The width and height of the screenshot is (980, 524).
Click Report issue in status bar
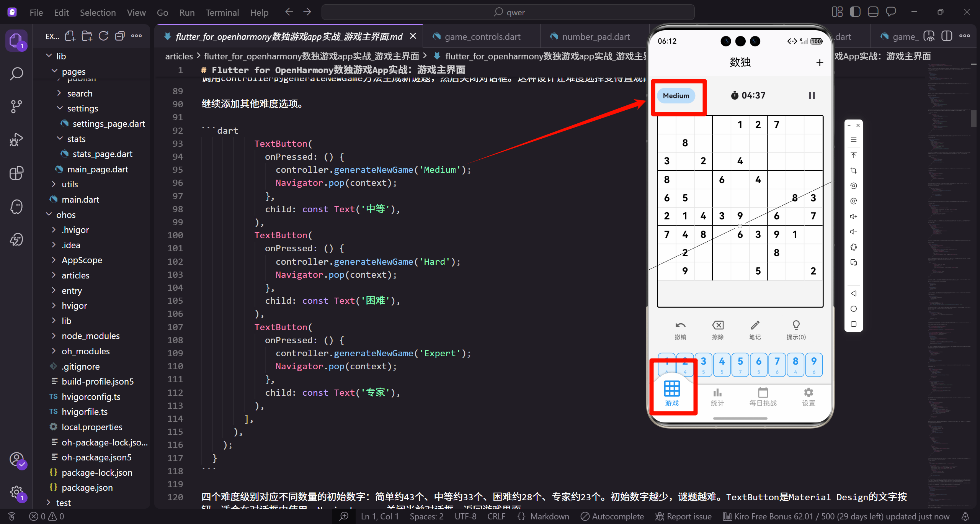[683, 516]
